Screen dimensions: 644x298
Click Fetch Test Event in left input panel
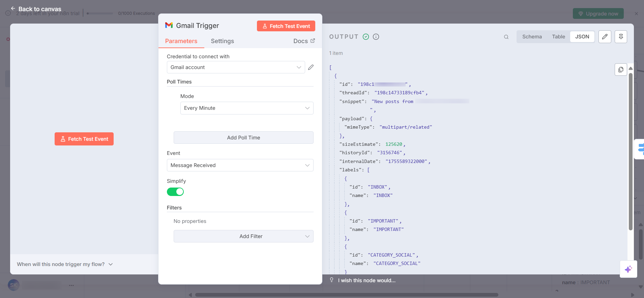point(84,139)
